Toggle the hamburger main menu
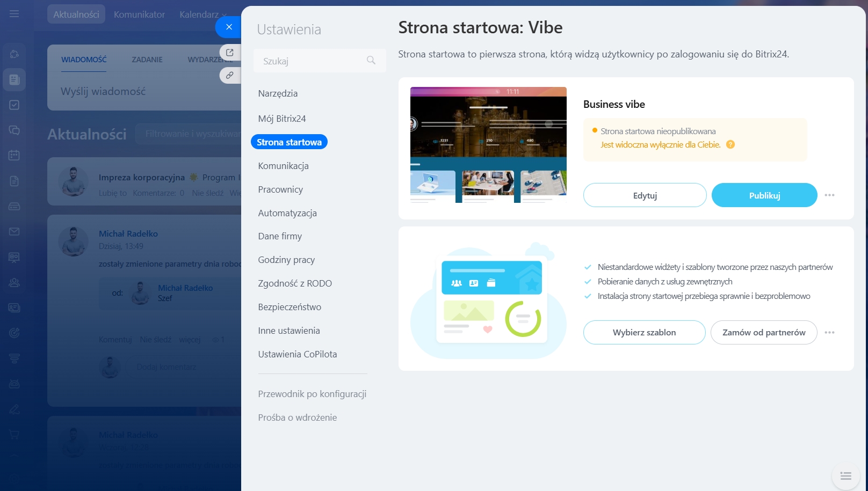This screenshot has height=491, width=868. 15,14
